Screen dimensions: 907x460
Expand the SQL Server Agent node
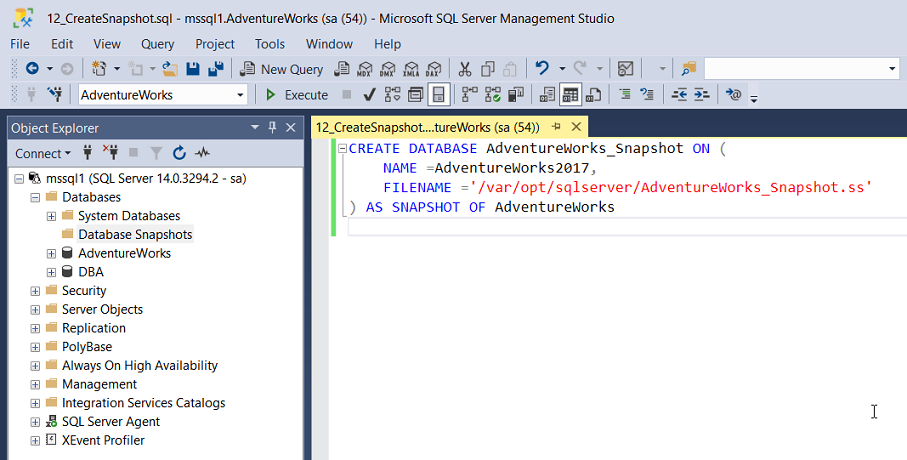(x=35, y=422)
